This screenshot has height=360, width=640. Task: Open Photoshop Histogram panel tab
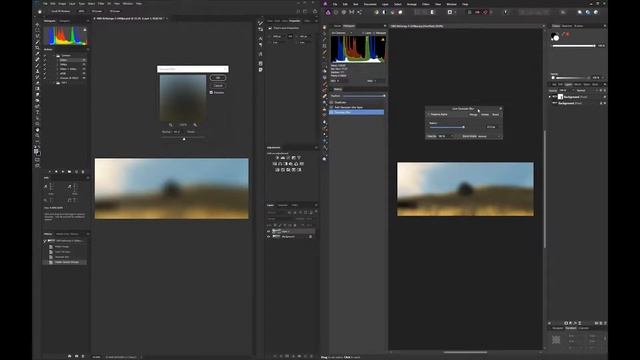49,21
